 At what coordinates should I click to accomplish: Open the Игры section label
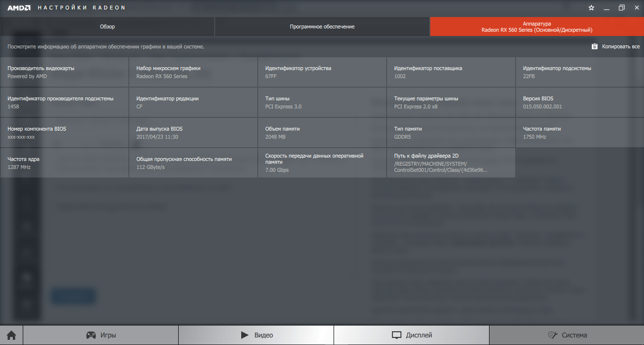(108, 335)
